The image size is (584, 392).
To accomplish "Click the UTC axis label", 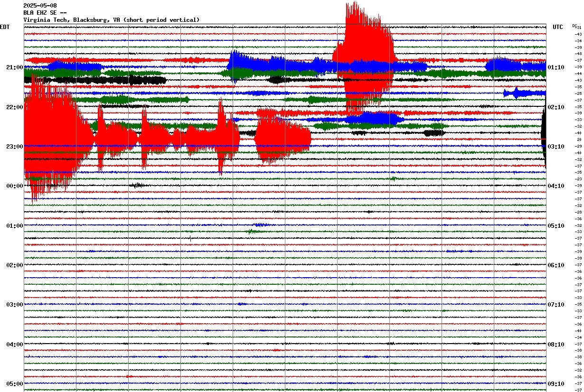I will coord(557,27).
